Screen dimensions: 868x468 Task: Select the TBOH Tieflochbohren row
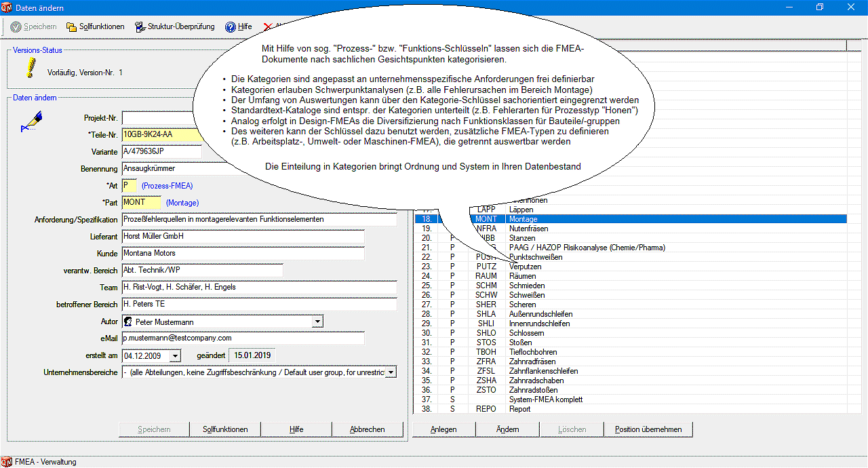tap(630, 352)
